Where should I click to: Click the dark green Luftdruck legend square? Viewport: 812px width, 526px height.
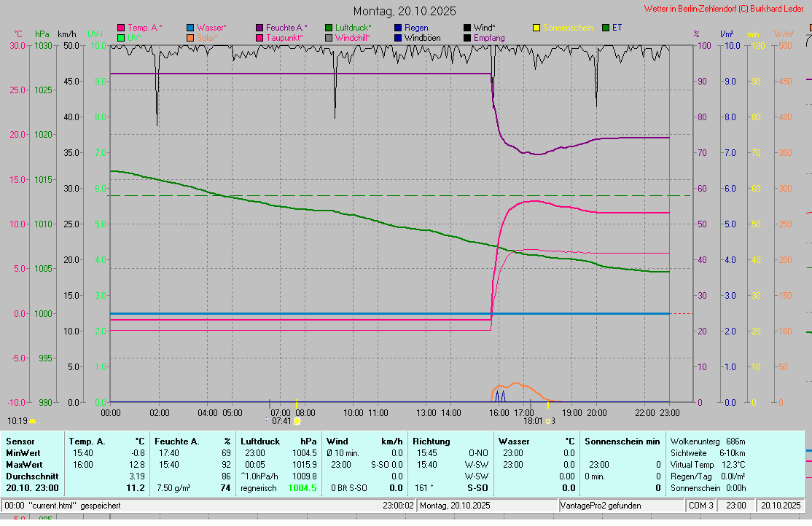pos(329,28)
